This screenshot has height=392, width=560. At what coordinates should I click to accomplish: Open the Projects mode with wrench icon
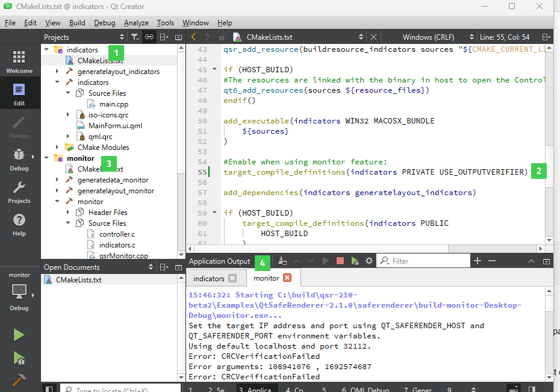[x=19, y=192]
